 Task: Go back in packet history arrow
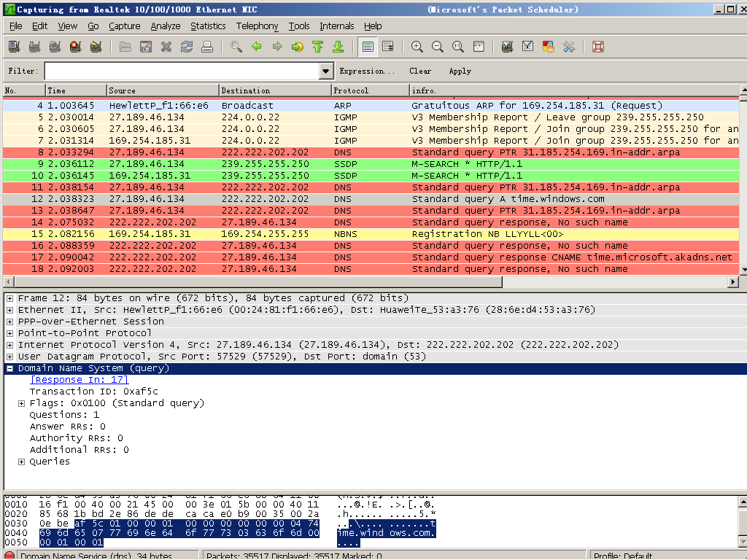256,47
